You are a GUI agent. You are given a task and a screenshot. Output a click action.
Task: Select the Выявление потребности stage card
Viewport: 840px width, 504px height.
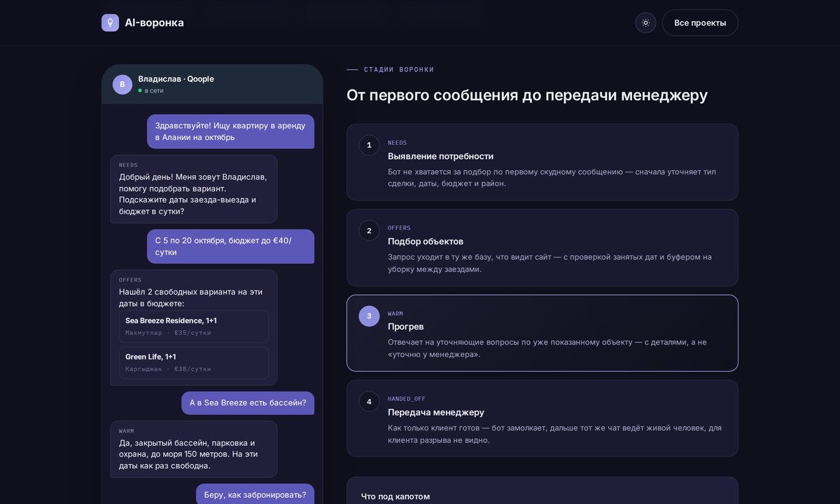tap(542, 162)
